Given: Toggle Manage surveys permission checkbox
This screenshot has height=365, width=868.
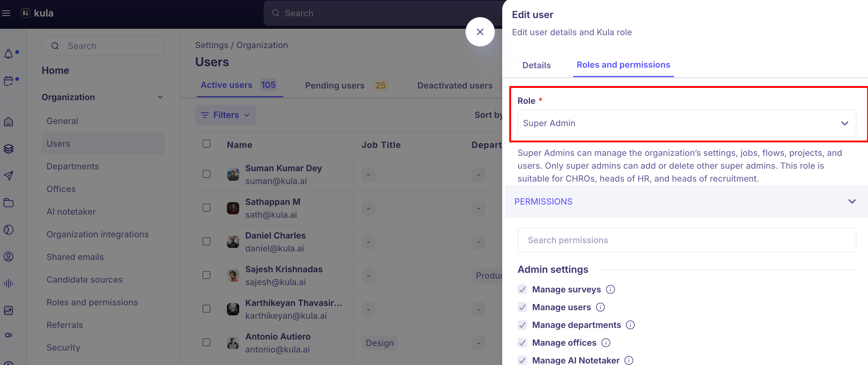Looking at the screenshot, I should tap(522, 289).
